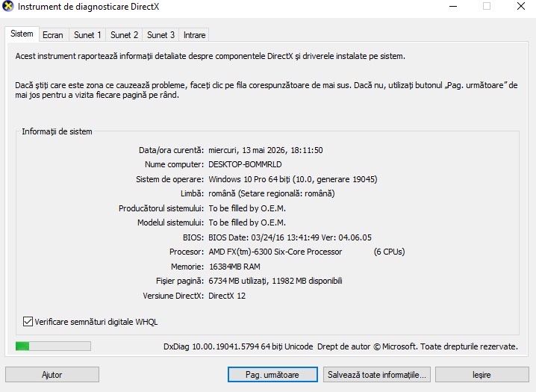
Task: Click the 16384MB RAM value
Action: [234, 267]
